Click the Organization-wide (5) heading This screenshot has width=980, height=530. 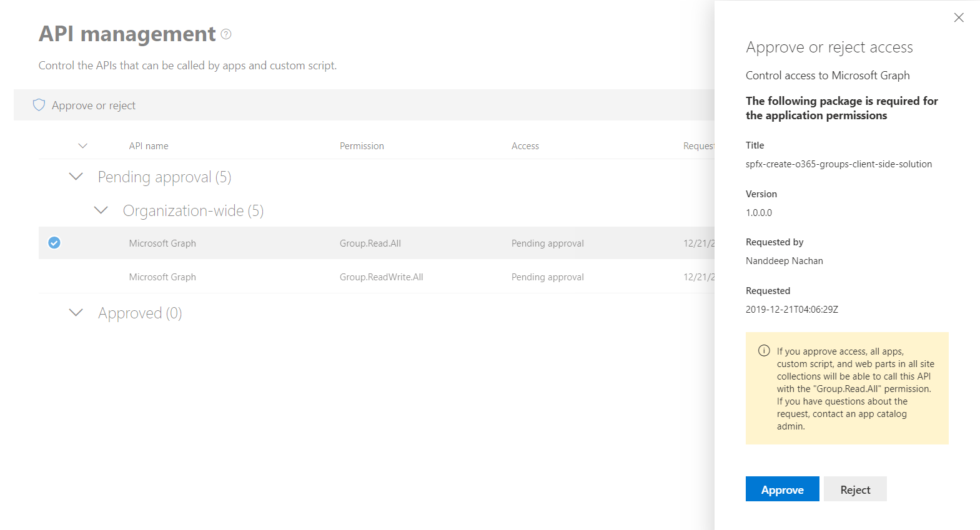193,211
